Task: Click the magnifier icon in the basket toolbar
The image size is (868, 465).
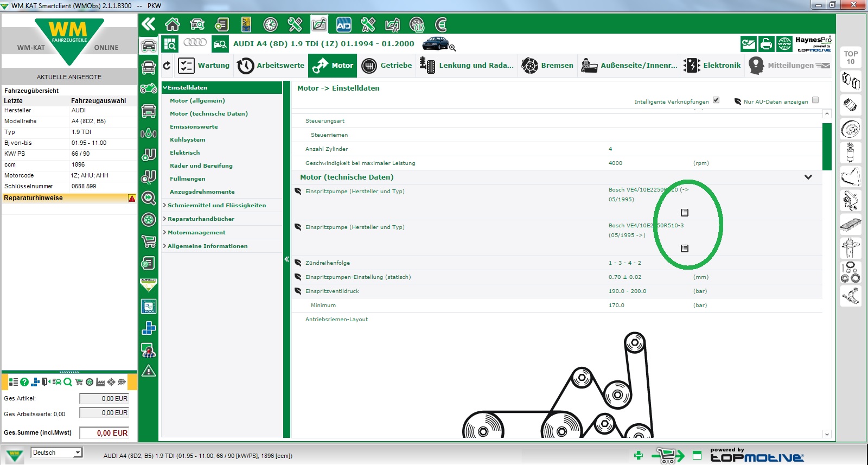Action: coord(68,382)
